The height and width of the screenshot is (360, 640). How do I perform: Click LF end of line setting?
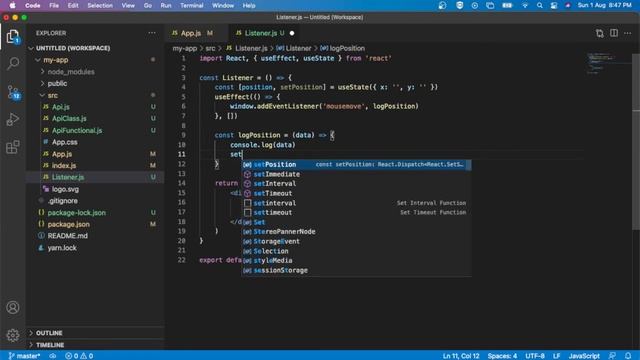tap(556, 356)
